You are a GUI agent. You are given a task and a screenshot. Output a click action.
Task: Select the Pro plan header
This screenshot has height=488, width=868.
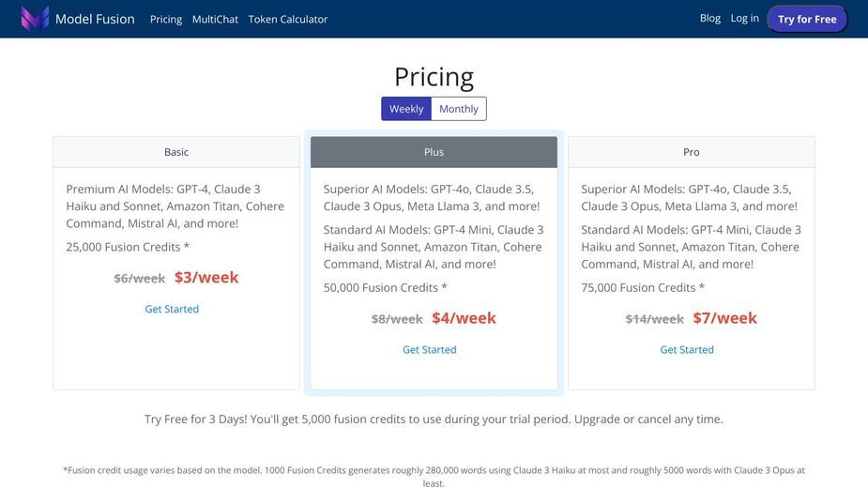692,152
